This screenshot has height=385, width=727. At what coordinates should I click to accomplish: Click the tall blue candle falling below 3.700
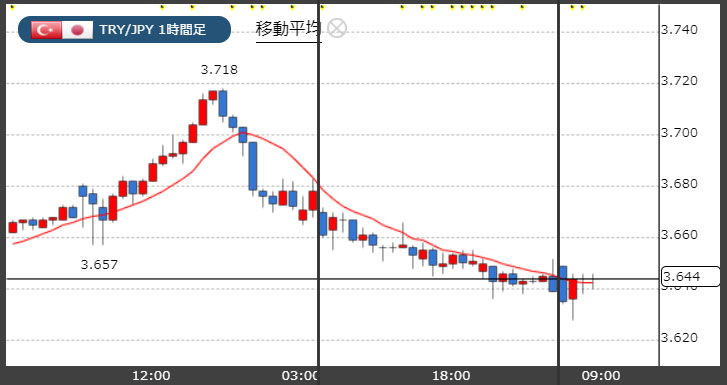coord(253,166)
